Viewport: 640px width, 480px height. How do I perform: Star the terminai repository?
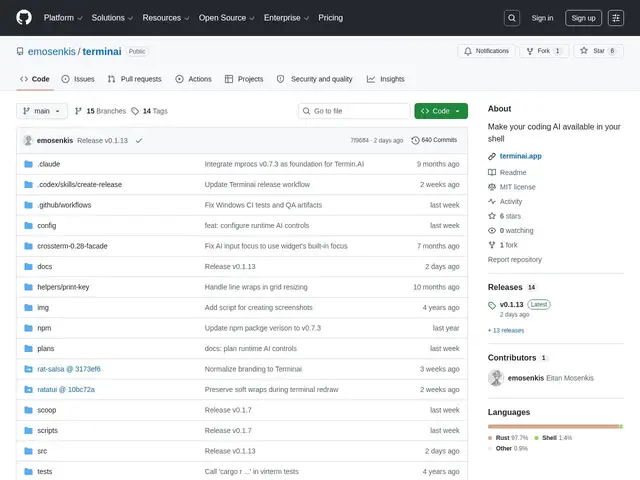click(598, 51)
